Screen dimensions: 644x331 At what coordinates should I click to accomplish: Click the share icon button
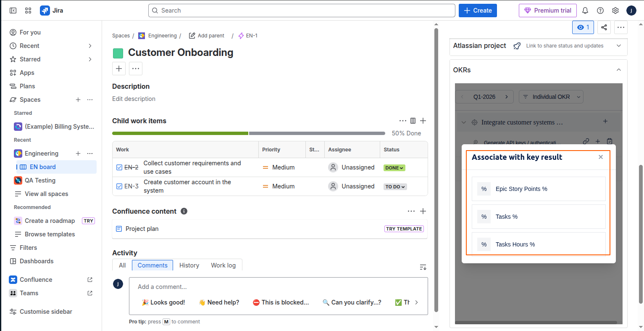click(604, 27)
